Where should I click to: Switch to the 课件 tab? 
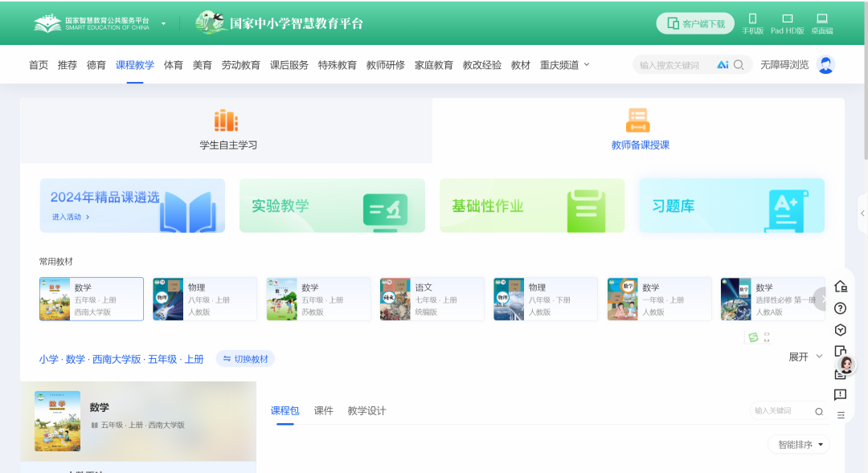pyautogui.click(x=324, y=410)
